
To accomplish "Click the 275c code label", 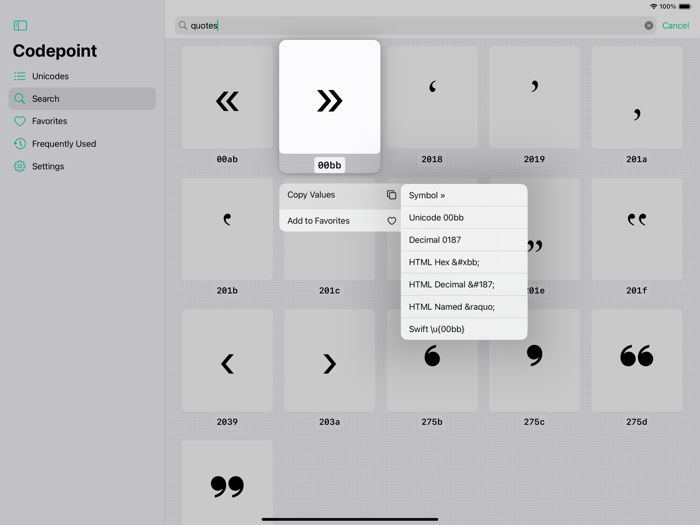I will 534,422.
